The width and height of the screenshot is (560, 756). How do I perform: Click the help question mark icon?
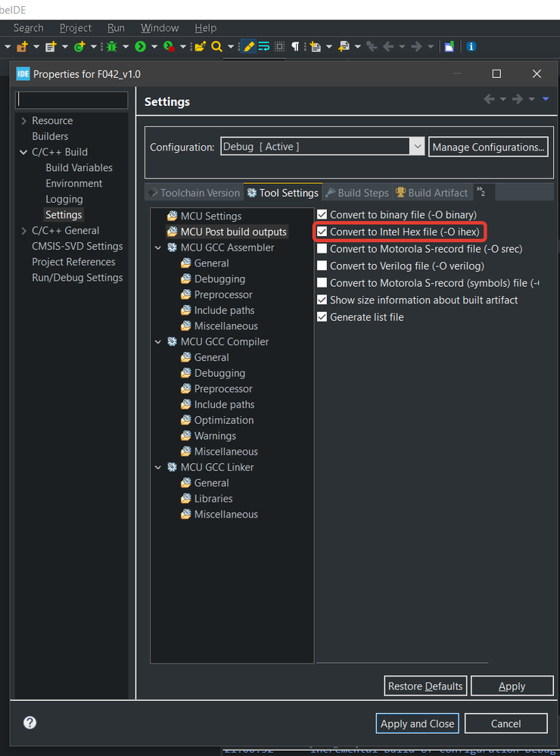tap(30, 722)
